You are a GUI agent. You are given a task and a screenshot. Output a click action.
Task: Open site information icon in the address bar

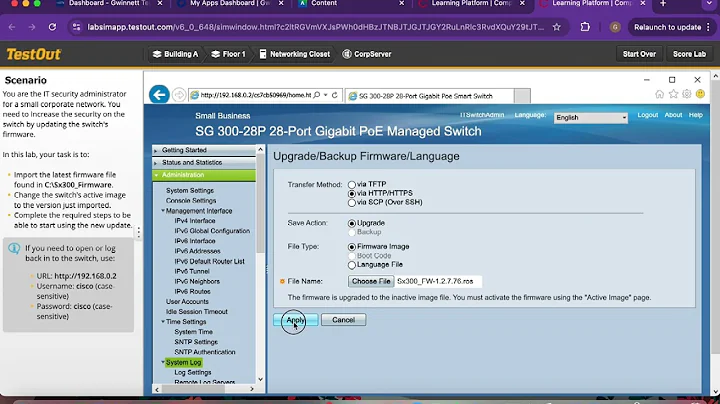pyautogui.click(x=77, y=27)
